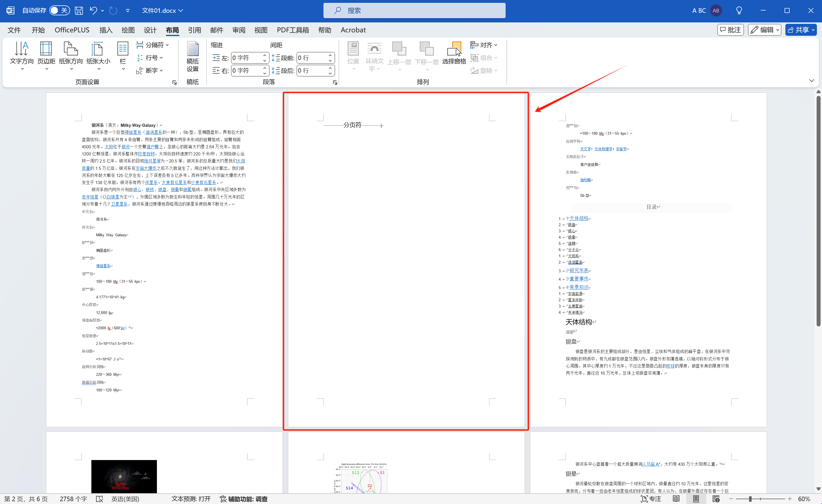Open the References (引用) tab

pos(194,30)
